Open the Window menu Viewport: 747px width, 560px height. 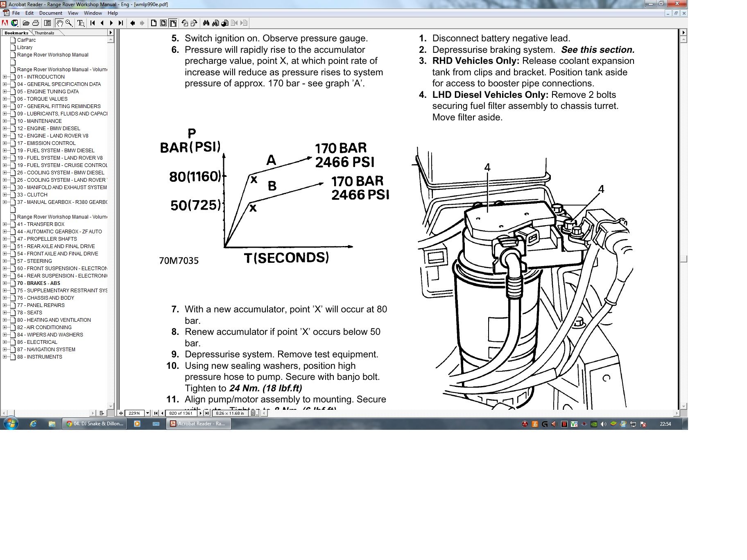(x=93, y=13)
